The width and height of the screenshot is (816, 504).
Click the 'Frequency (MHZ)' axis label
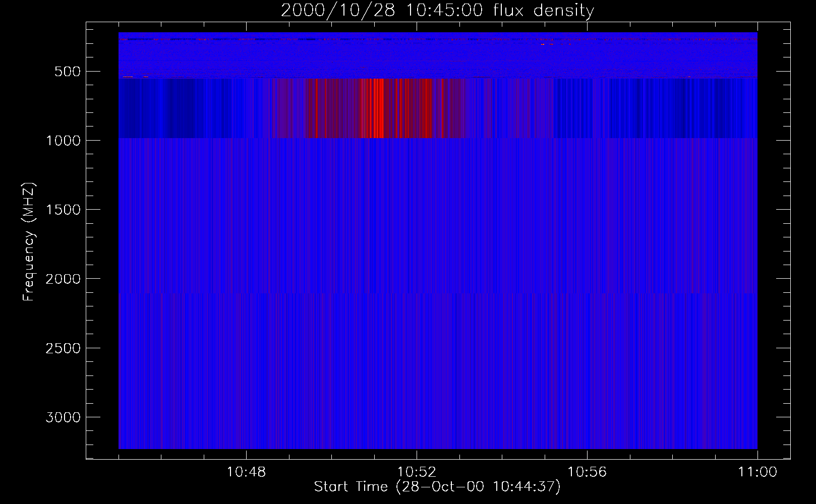pos(29,242)
